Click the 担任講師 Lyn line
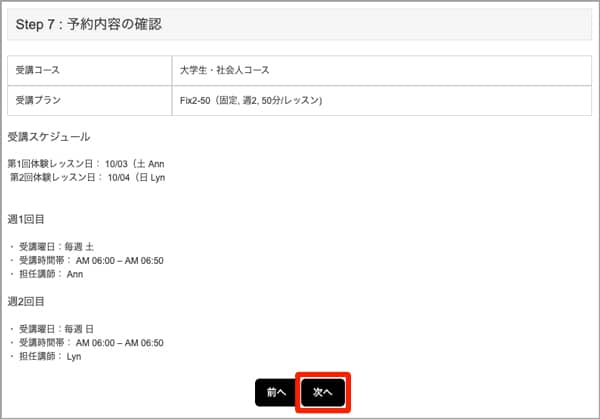Image resolution: width=600 pixels, height=419 pixels. tap(50, 356)
